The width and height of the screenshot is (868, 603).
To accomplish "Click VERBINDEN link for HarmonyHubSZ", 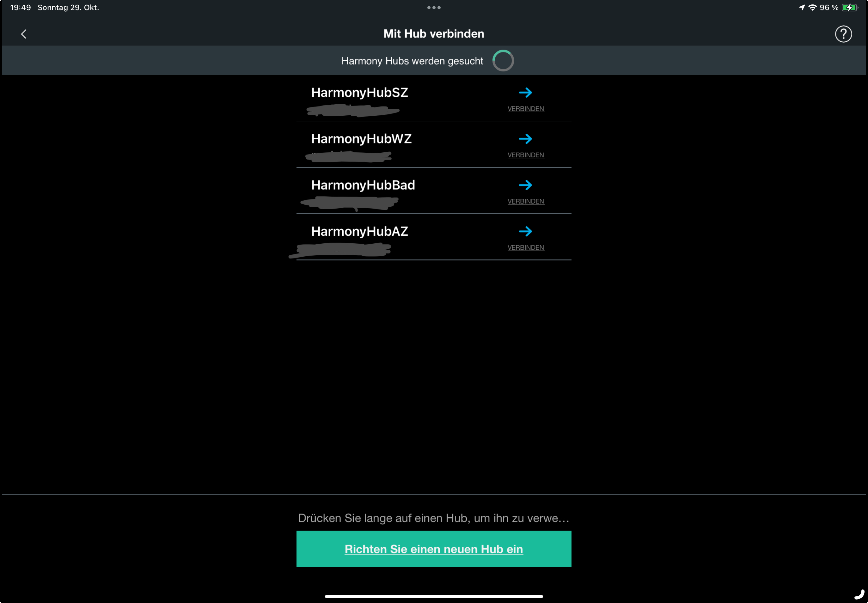I will tap(526, 109).
